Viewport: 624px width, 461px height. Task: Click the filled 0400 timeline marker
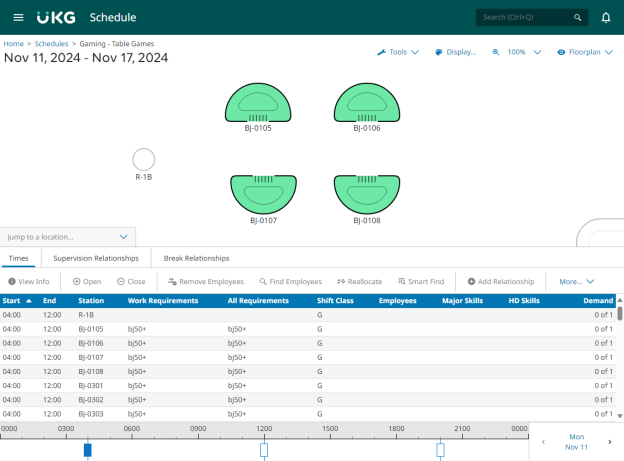pos(88,450)
